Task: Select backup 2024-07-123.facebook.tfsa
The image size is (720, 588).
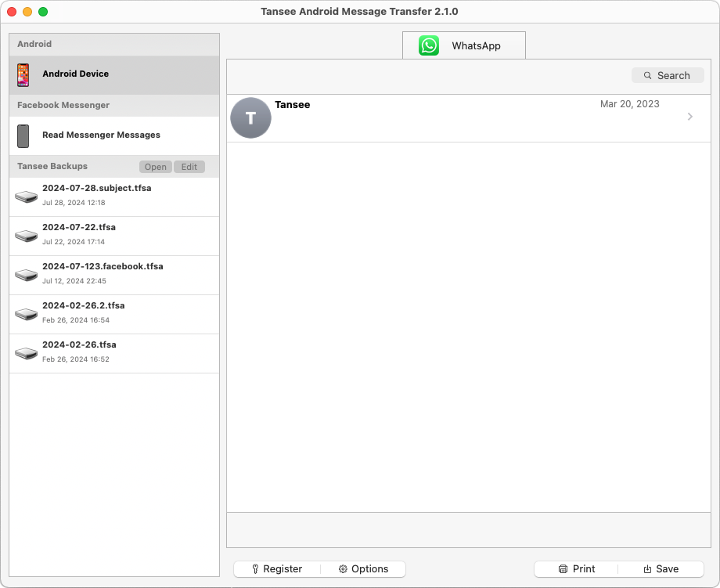Action: (x=114, y=275)
